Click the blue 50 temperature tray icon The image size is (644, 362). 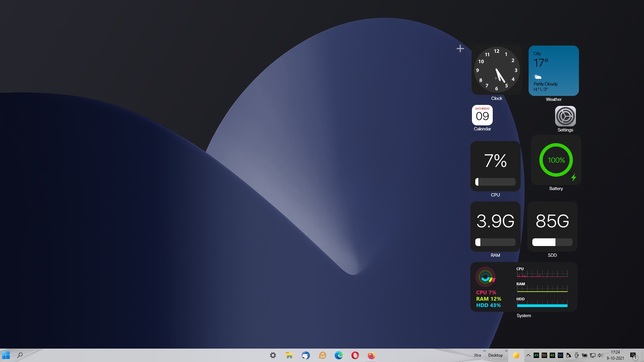click(x=560, y=355)
